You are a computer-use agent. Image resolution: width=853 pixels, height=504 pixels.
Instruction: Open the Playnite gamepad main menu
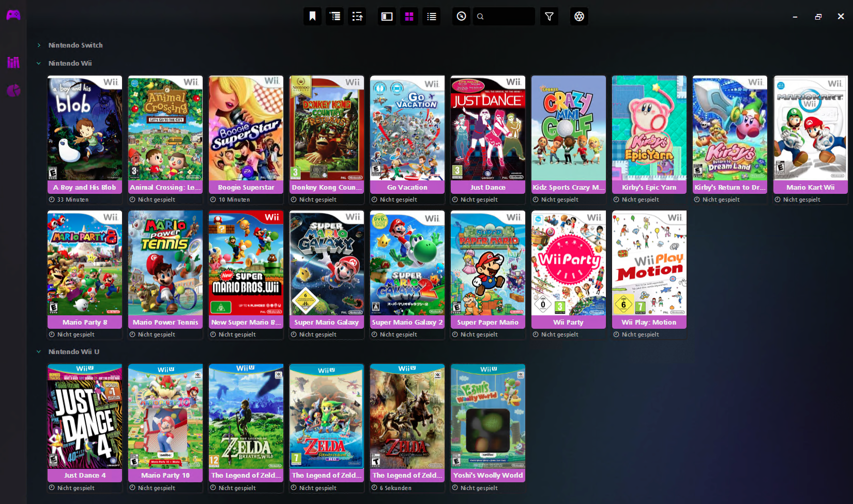pos(13,15)
